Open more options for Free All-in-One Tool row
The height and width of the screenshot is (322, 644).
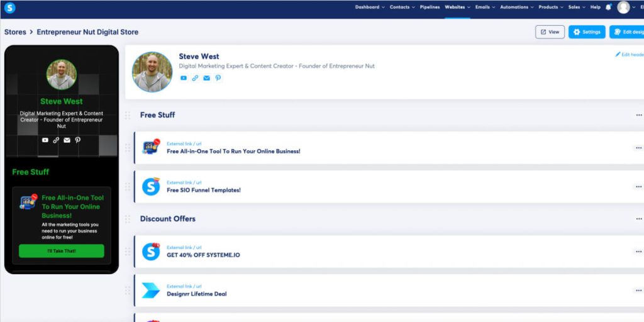[639, 147]
